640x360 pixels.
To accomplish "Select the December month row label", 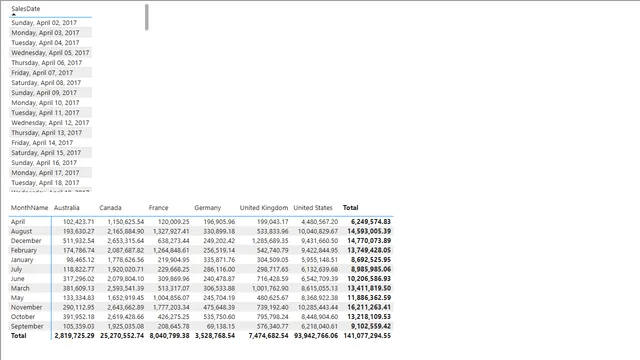I will click(26, 241).
